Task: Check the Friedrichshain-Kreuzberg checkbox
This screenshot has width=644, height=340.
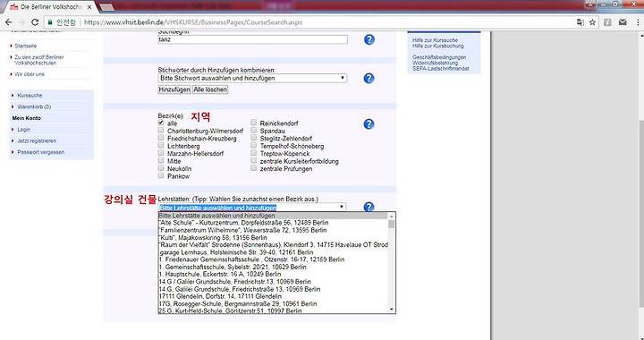Action: pyautogui.click(x=161, y=138)
